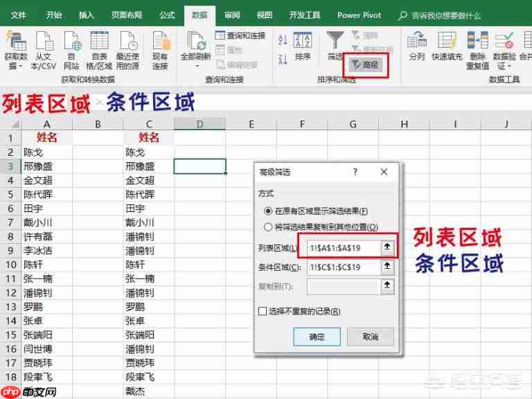The image size is (532, 399).
Task: Click the help question mark in dialog
Action: [x=355, y=172]
